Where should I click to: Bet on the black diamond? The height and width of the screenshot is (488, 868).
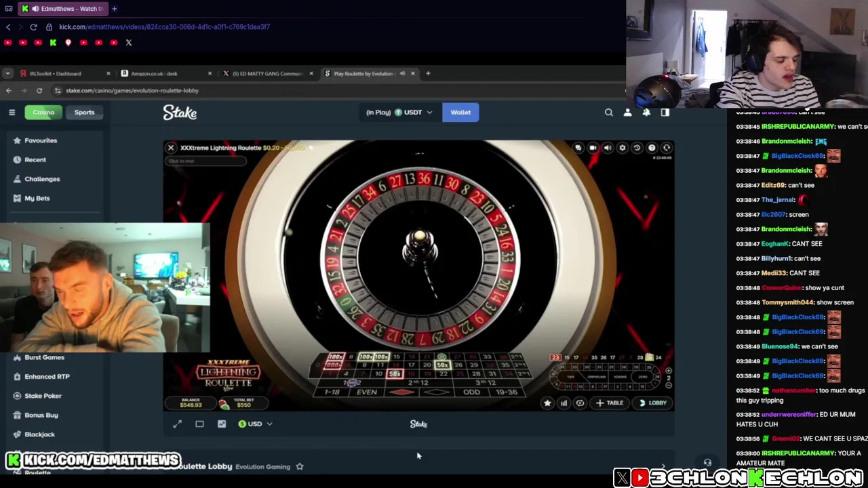click(437, 392)
